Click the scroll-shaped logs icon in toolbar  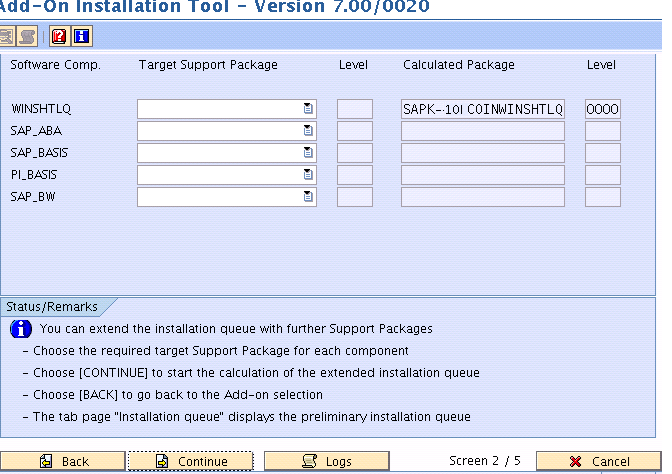click(27, 36)
